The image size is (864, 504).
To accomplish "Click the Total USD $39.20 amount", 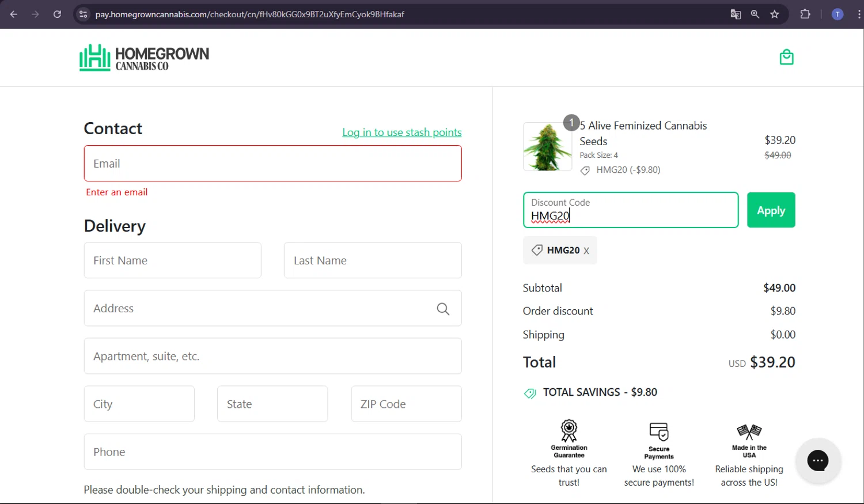I will click(x=762, y=362).
